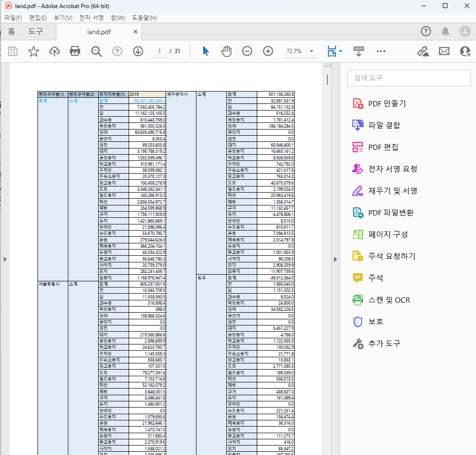Image resolution: width=476 pixels, height=455 pixels.
Task: Open 주석 요청하기 tool
Action: point(384,256)
